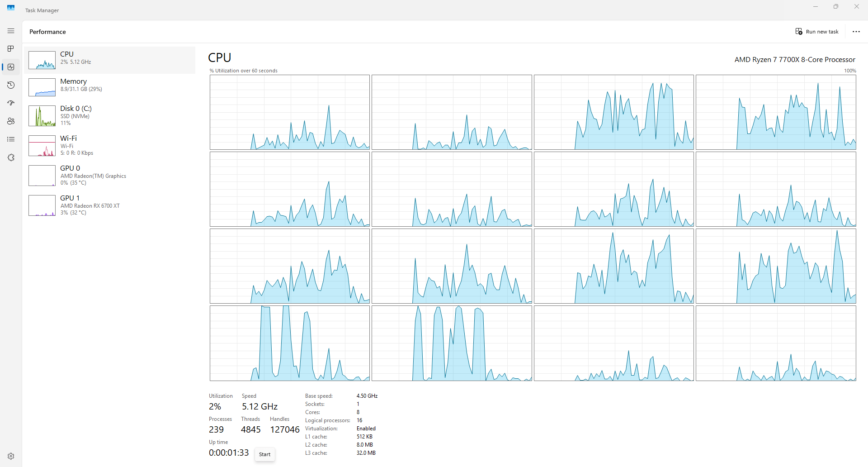Click the "512 KB" L1 cache value
Viewport: 868px width, 467px height.
pyautogui.click(x=364, y=437)
